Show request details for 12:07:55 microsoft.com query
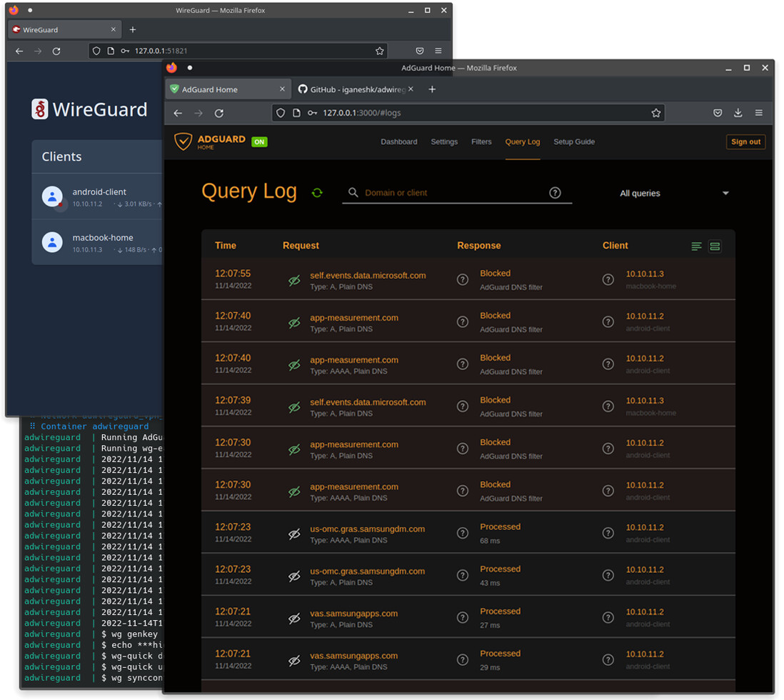This screenshot has width=784, height=700. point(463,280)
